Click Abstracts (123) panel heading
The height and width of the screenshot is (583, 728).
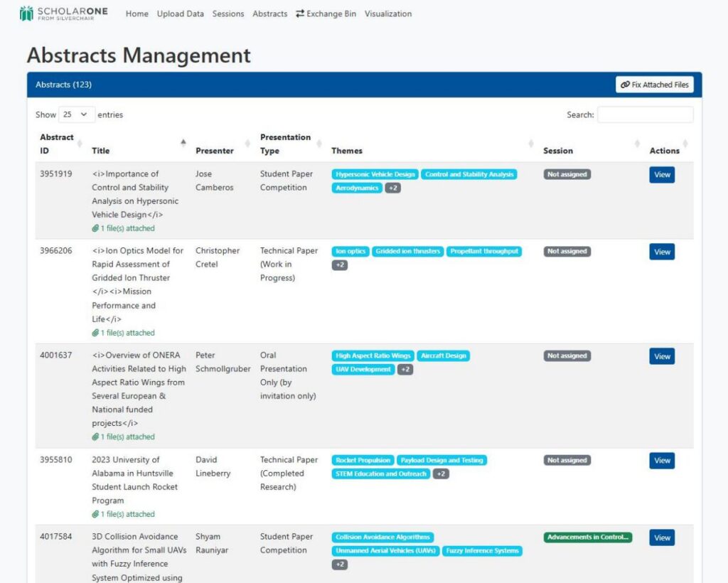(63, 85)
